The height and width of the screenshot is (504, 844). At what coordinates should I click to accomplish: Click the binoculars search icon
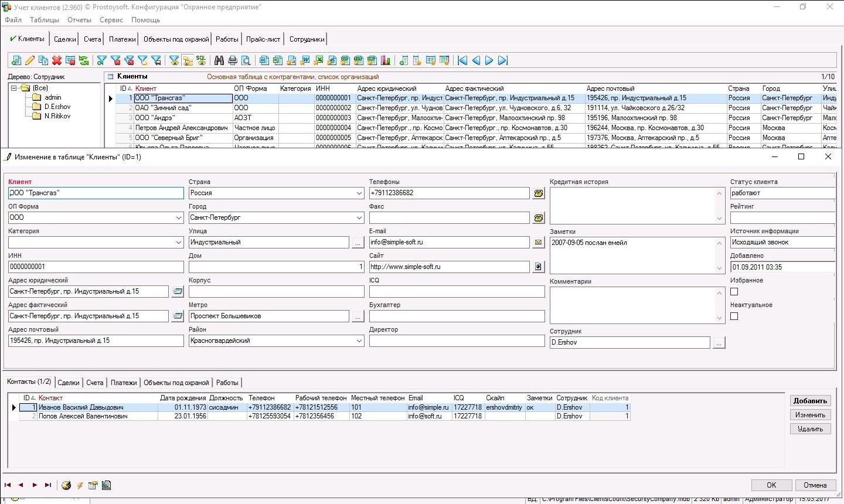[219, 60]
